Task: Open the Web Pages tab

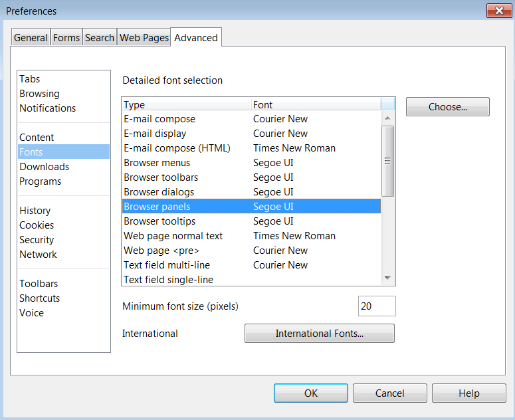Action: [144, 38]
